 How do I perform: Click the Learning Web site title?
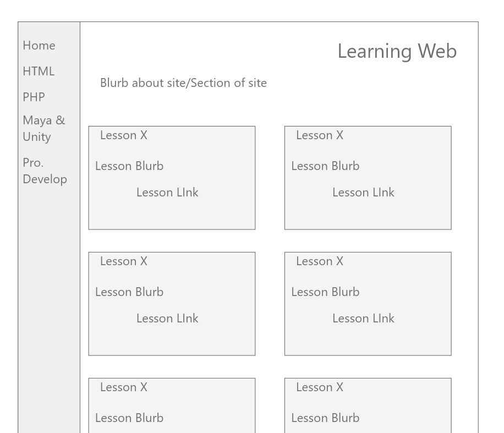coord(397,51)
